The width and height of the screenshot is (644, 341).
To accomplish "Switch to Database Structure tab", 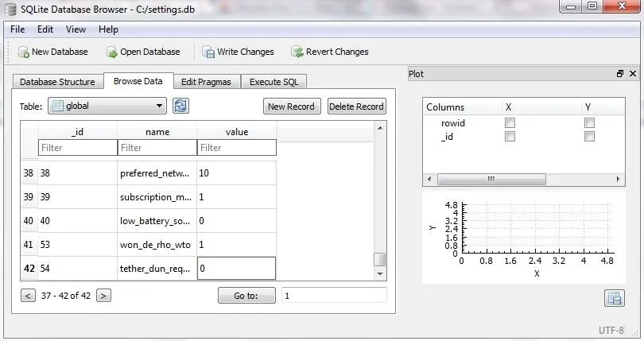I will click(x=57, y=82).
